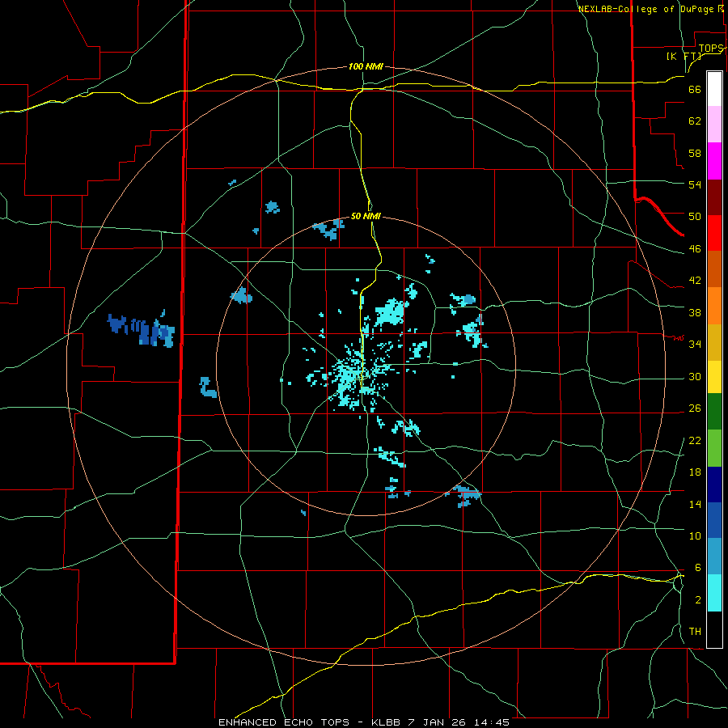Click the medium blue 10 kft legend swatch
Image resolution: width=728 pixels, height=728 pixels.
click(x=714, y=520)
